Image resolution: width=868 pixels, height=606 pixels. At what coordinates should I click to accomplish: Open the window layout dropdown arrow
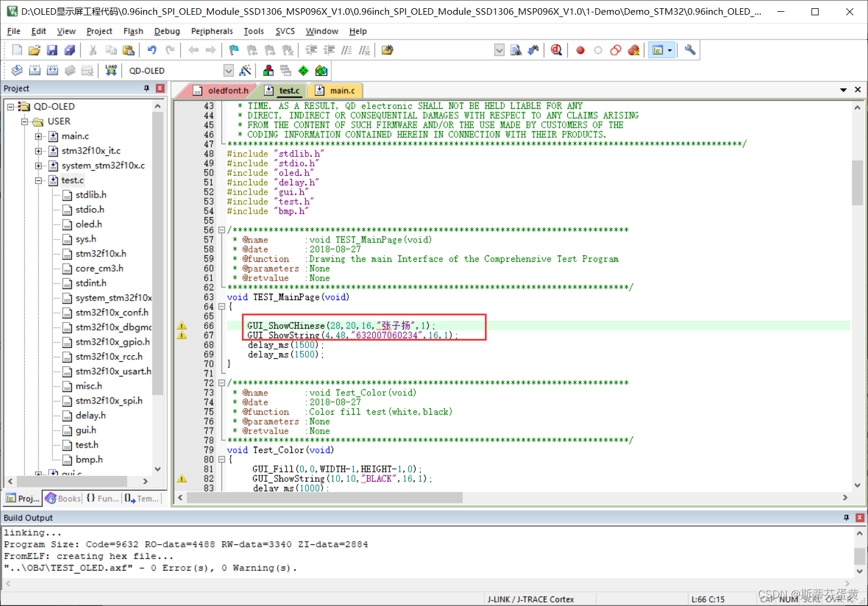click(x=670, y=50)
